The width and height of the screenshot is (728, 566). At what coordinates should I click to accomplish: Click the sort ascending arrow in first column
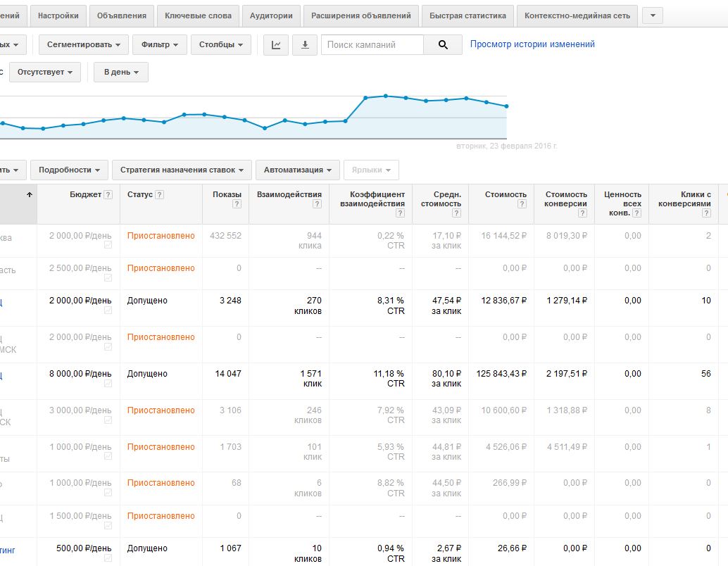coord(30,194)
